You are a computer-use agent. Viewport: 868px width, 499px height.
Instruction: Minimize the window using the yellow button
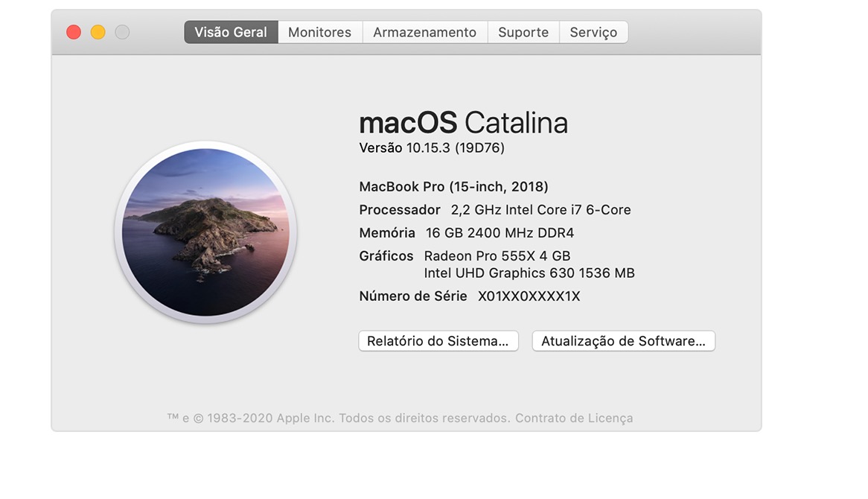tap(98, 32)
